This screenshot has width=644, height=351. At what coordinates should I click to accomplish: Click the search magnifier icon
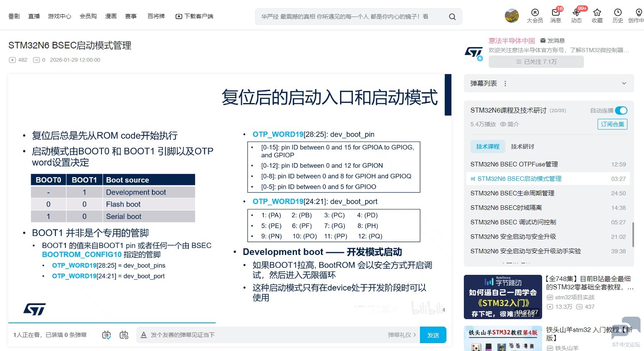click(x=452, y=17)
